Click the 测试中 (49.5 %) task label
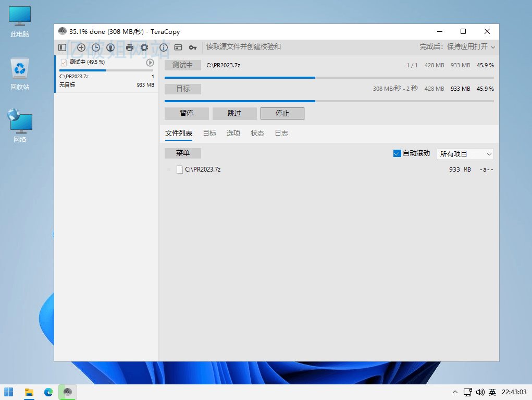 click(87, 62)
